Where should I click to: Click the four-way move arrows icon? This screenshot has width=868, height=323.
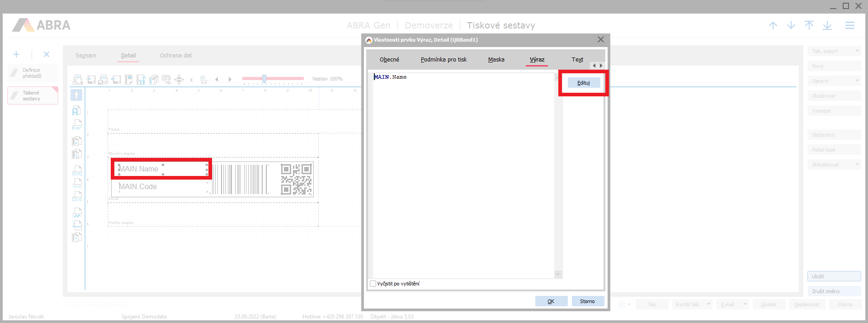[x=179, y=80]
